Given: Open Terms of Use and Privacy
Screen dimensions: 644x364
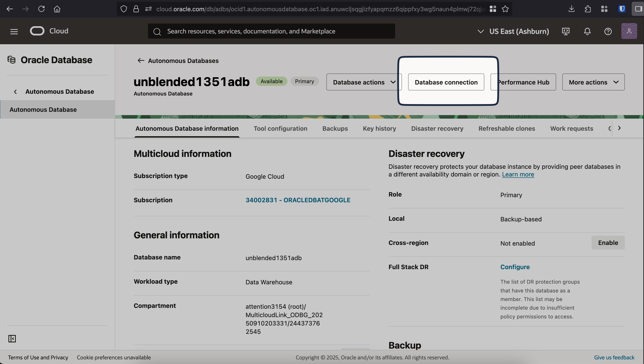Looking at the screenshot, I should pos(38,357).
